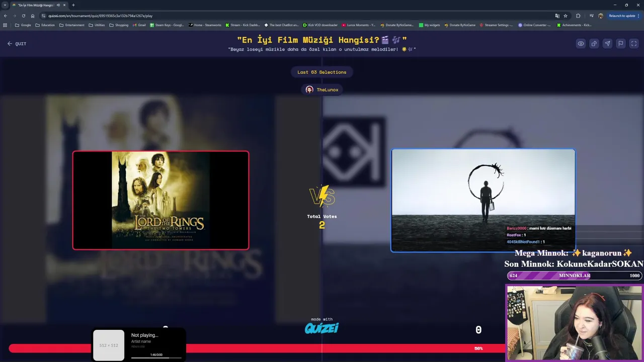The image size is (644, 362).
Task: Open the tab search dropdown arrow
Action: click(5, 5)
